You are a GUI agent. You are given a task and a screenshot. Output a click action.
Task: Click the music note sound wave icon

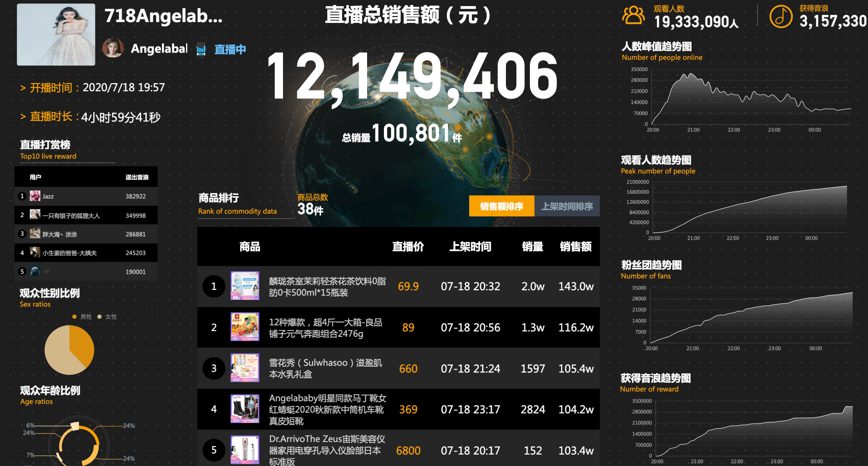point(781,16)
